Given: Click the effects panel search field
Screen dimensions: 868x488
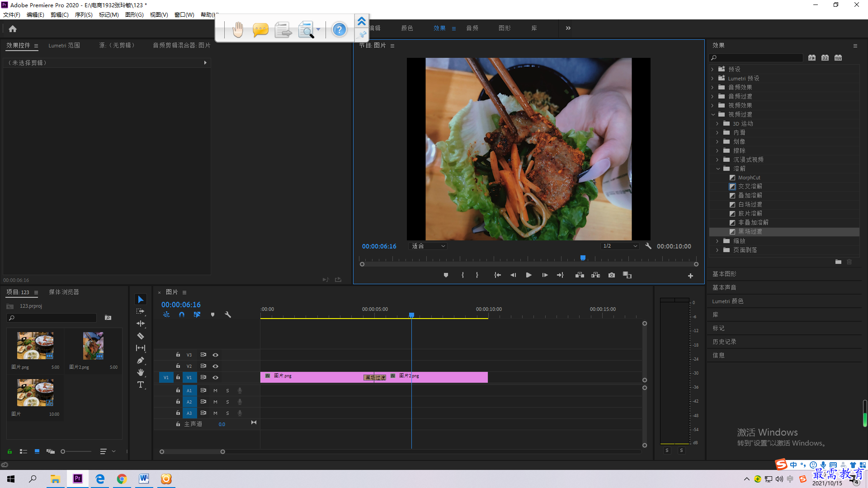Looking at the screenshot, I should pos(756,58).
